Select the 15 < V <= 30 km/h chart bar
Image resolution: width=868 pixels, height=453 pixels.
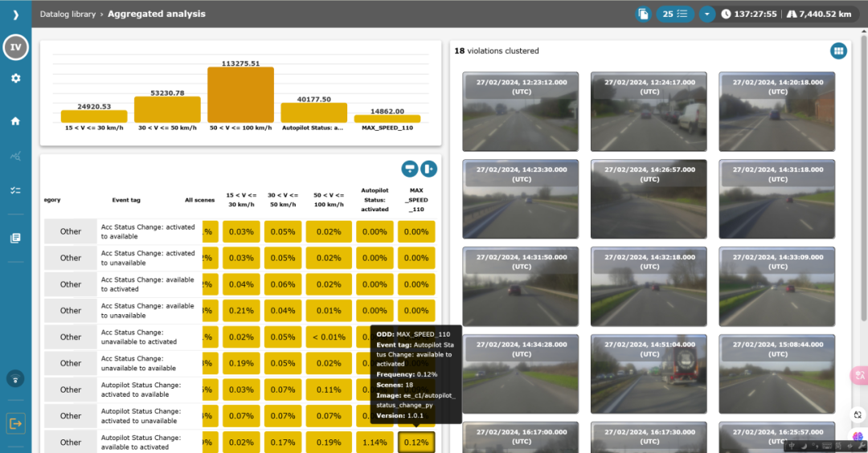pos(94,116)
